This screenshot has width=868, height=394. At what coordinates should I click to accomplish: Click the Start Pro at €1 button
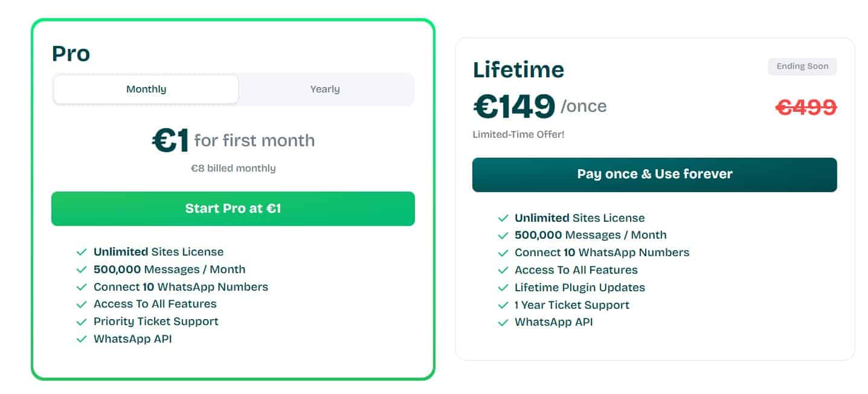pos(233,208)
